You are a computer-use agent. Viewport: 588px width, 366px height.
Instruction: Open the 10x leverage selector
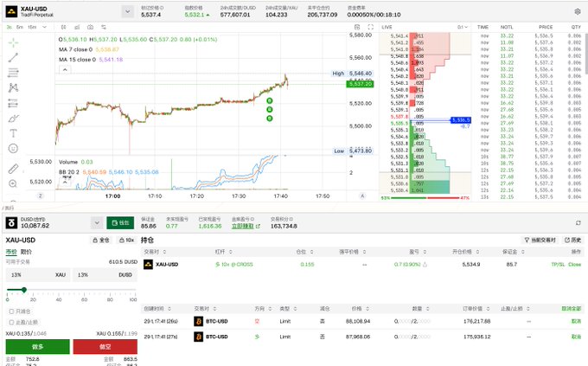pyautogui.click(x=127, y=240)
